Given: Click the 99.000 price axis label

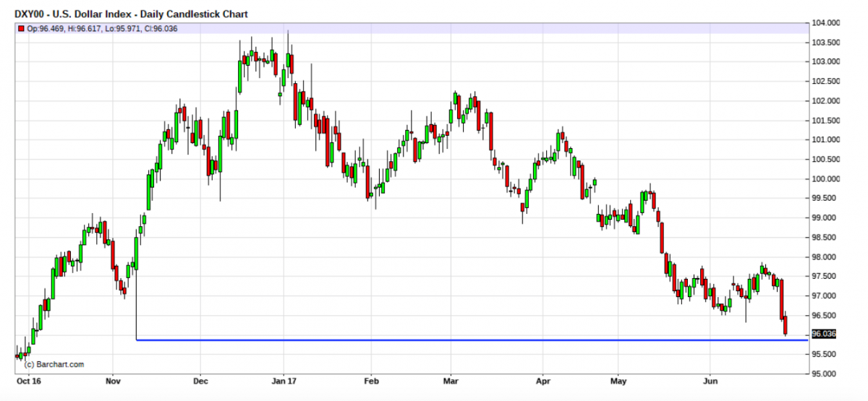Looking at the screenshot, I should 824,218.
